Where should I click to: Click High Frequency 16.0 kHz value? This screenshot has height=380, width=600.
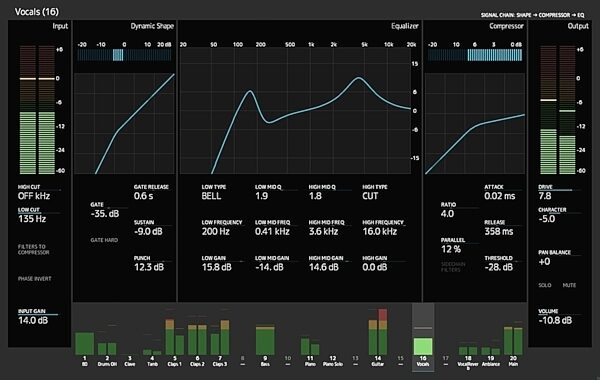click(380, 232)
